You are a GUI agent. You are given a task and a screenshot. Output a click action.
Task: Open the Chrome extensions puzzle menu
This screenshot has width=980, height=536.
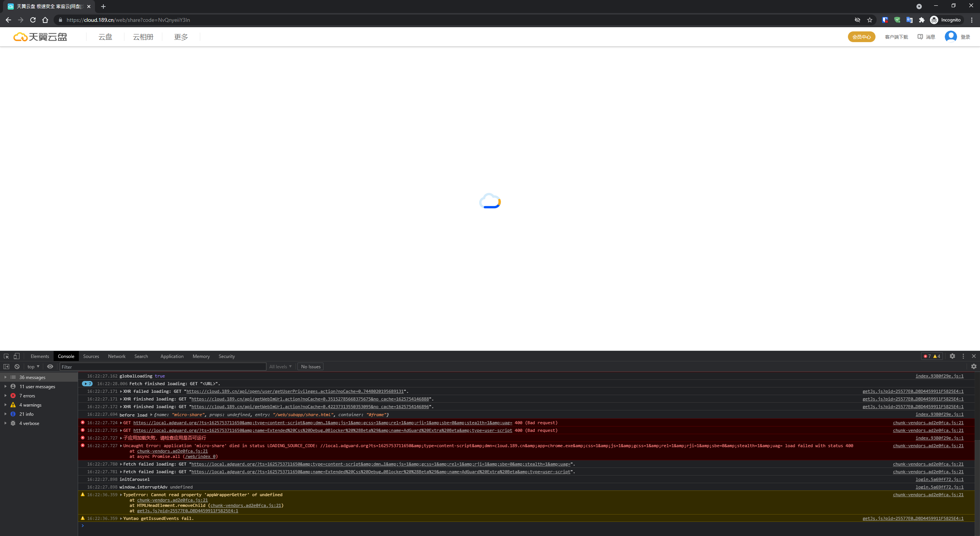coord(922,20)
